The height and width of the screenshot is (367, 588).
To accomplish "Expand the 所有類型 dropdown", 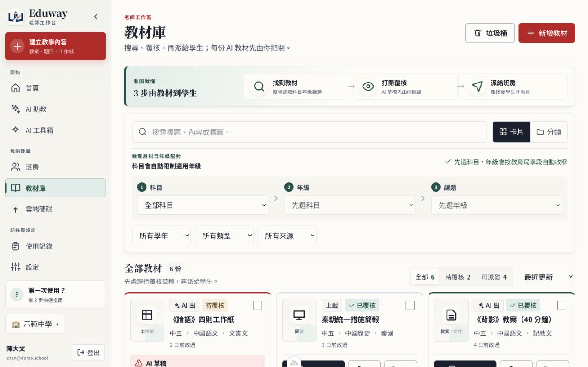I will (224, 236).
